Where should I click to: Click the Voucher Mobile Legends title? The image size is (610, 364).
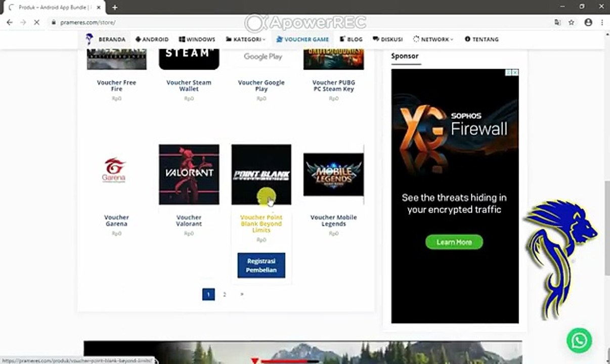[334, 220]
